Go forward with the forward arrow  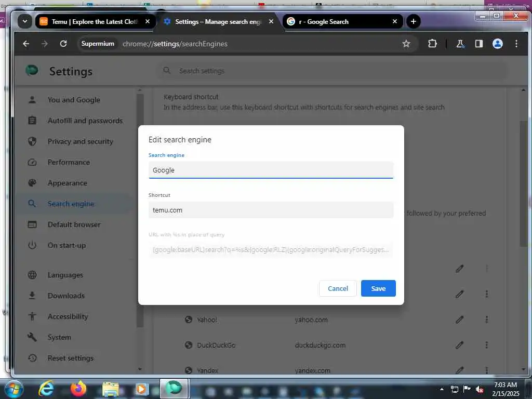pyautogui.click(x=45, y=44)
